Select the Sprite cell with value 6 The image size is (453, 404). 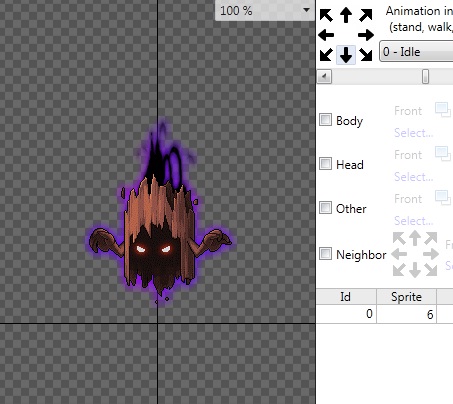tap(406, 314)
